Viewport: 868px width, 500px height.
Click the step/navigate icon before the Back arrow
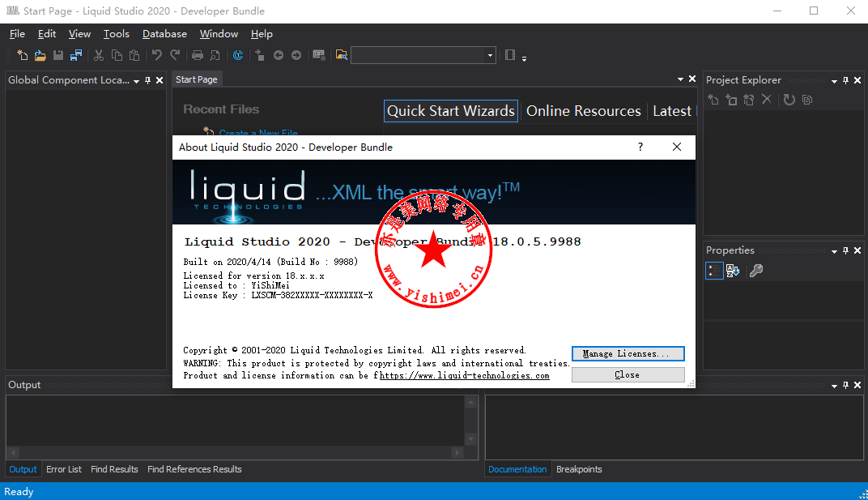point(260,55)
